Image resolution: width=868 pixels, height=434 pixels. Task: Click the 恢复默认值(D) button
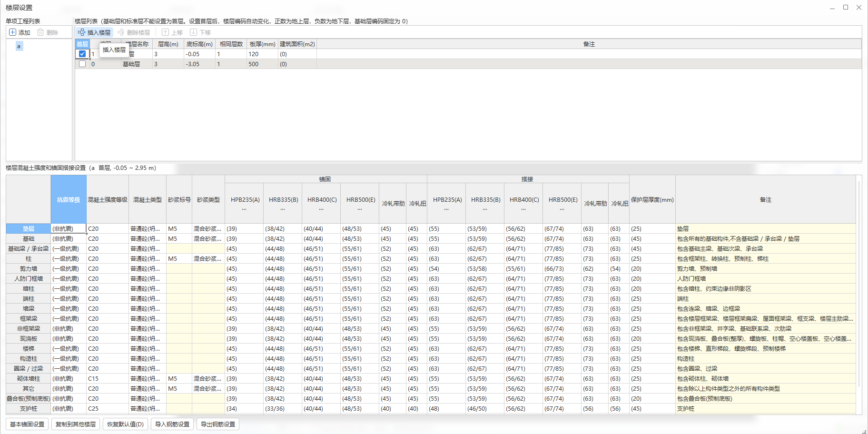point(125,424)
